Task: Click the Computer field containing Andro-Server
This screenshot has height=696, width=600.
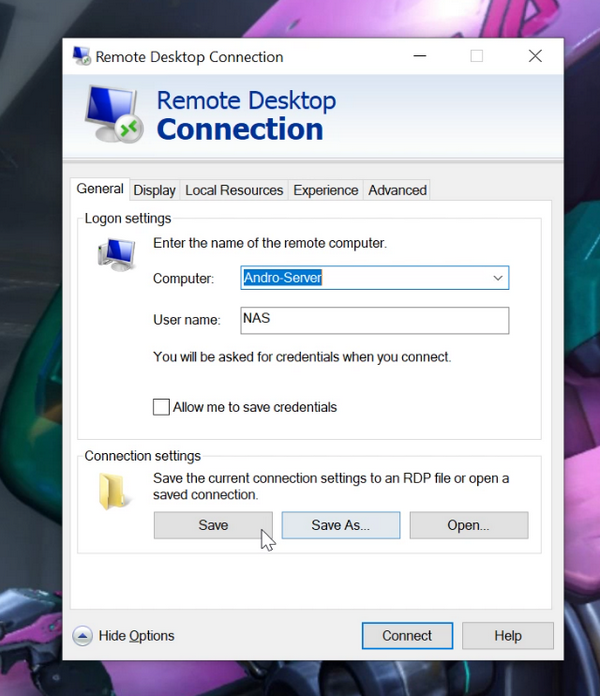Action: pos(365,278)
